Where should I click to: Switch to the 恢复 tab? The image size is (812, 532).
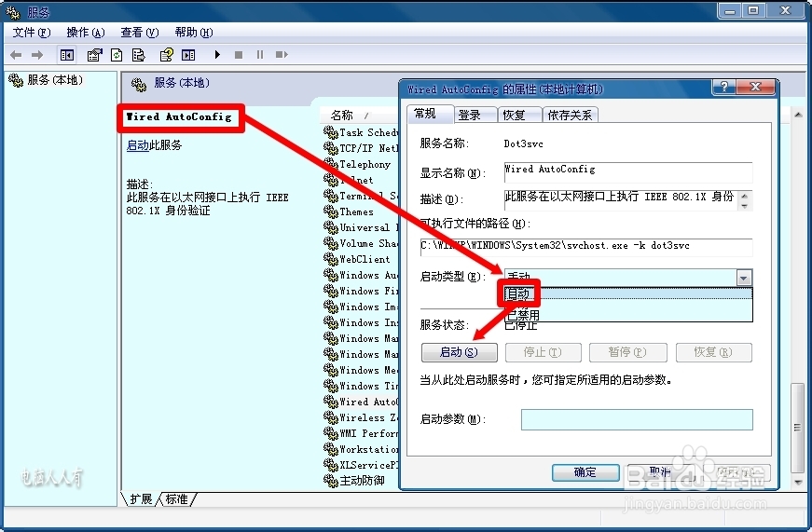click(x=519, y=115)
